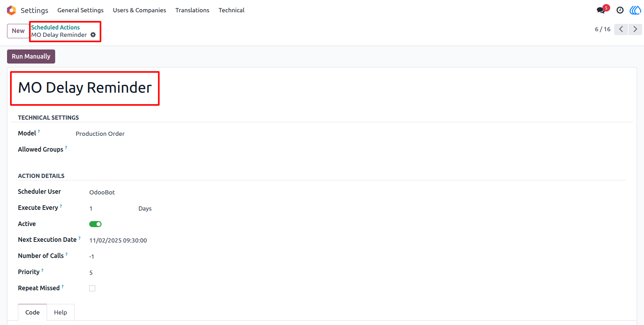Open the Translations menu

coord(192,10)
